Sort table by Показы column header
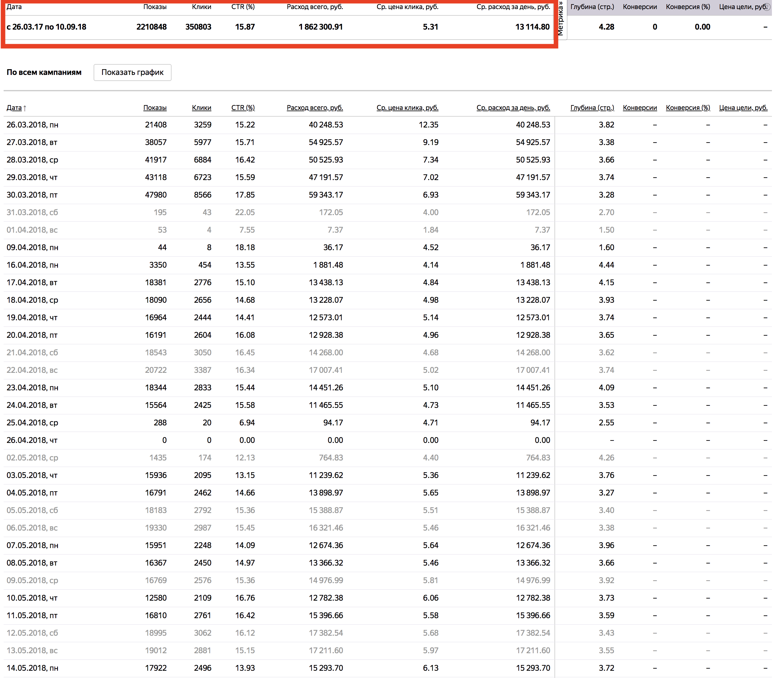The width and height of the screenshot is (784, 678). pos(155,108)
